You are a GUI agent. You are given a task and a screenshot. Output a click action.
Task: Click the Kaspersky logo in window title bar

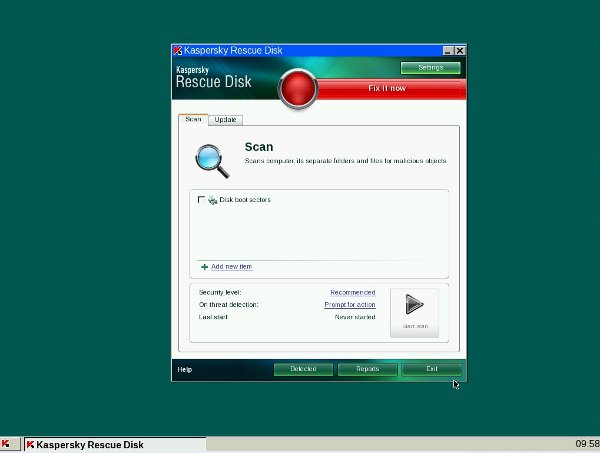178,51
